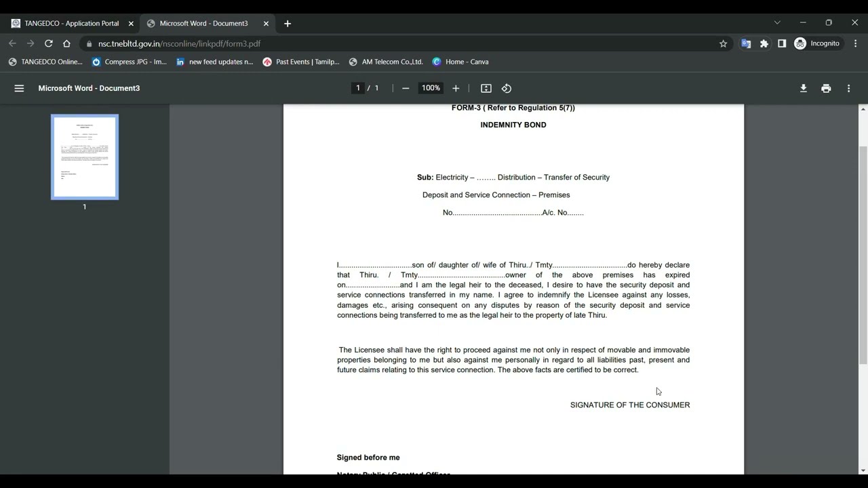Click the 100% zoom level field
The image size is (868, 488).
(x=431, y=88)
